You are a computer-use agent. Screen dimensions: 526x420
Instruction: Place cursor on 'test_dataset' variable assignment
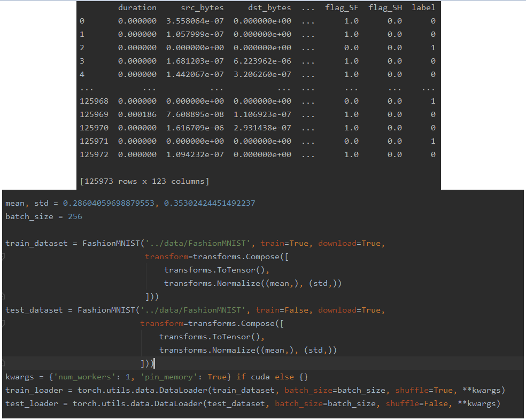(x=34, y=310)
